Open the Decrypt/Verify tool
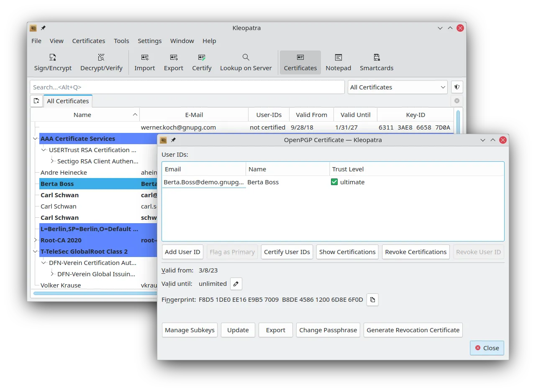Viewport: 536px width, 392px height. (x=101, y=62)
